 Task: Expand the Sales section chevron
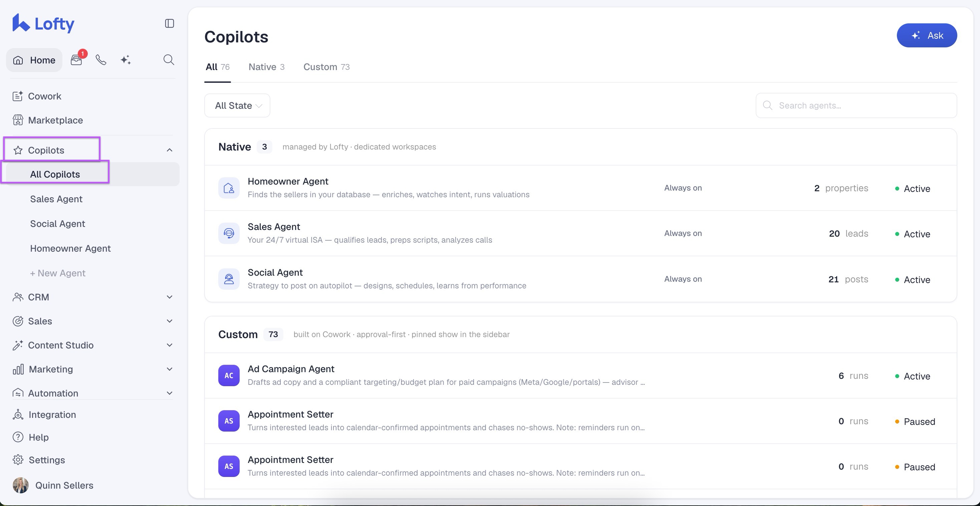(x=170, y=321)
